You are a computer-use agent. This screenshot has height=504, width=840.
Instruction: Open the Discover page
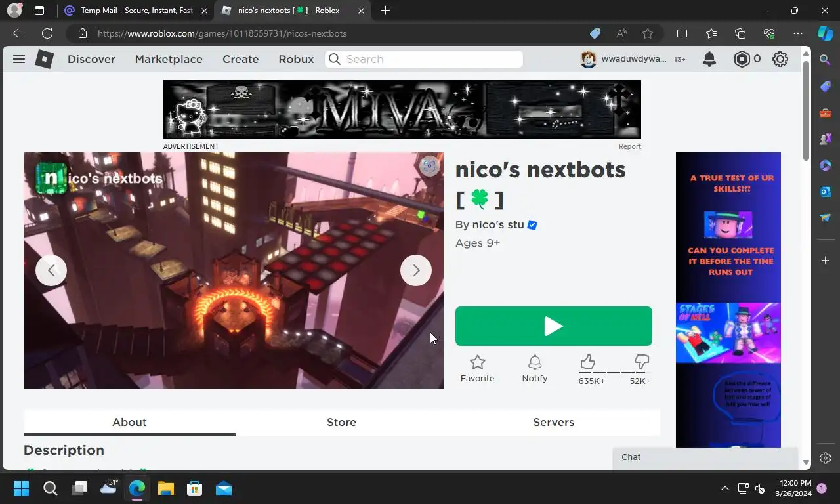tap(91, 59)
